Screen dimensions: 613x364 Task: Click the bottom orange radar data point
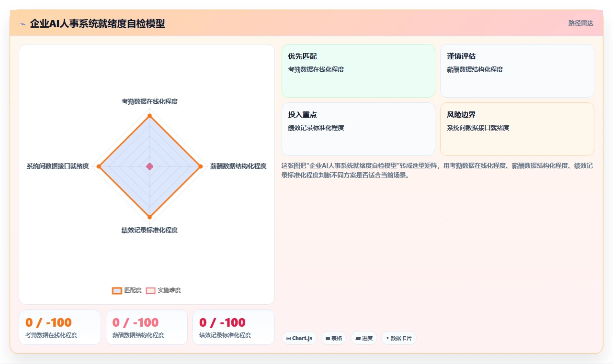tap(149, 217)
